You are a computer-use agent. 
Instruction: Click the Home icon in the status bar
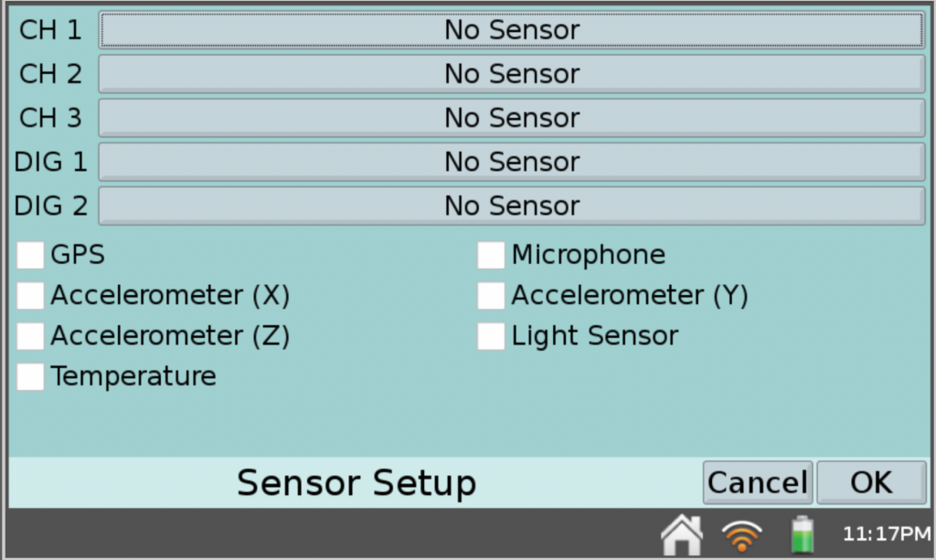click(x=682, y=534)
